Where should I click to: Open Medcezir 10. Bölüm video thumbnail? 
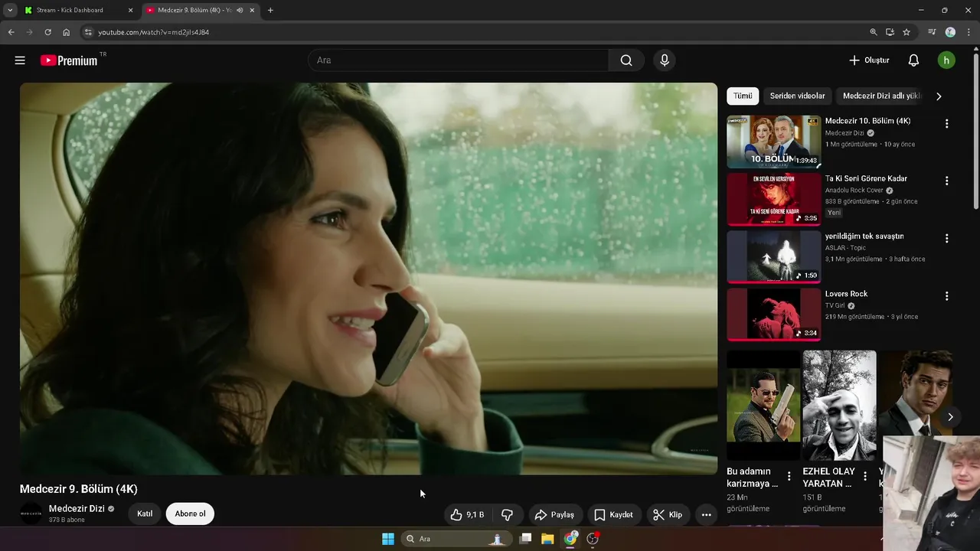click(x=773, y=142)
